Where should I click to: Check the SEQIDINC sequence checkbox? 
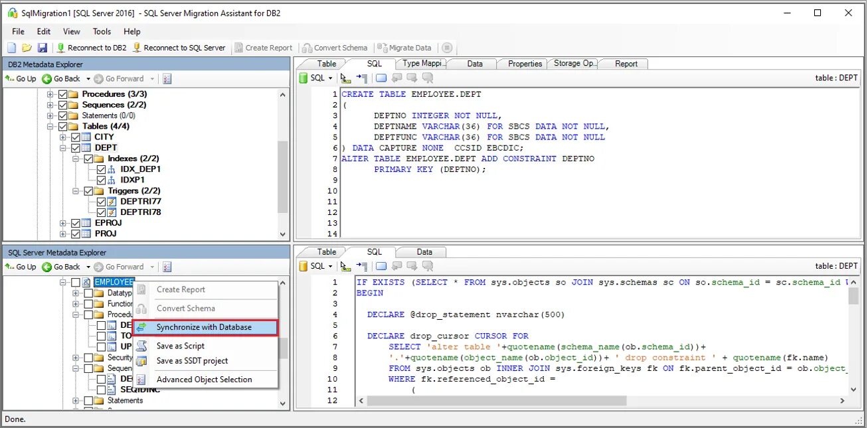tap(101, 390)
